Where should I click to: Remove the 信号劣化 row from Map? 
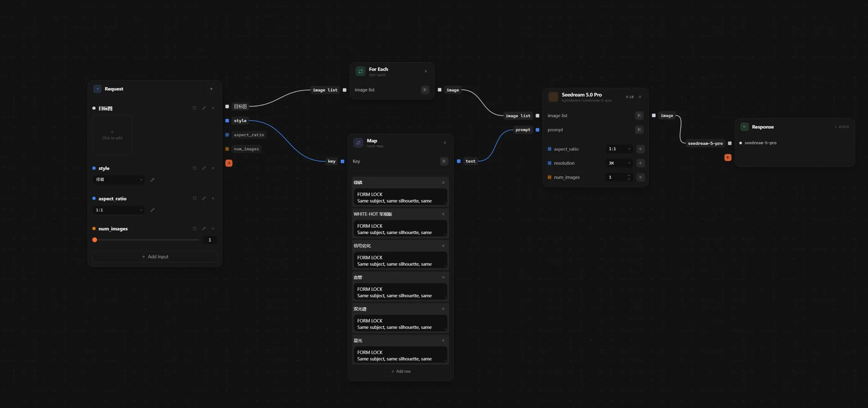coord(443,246)
